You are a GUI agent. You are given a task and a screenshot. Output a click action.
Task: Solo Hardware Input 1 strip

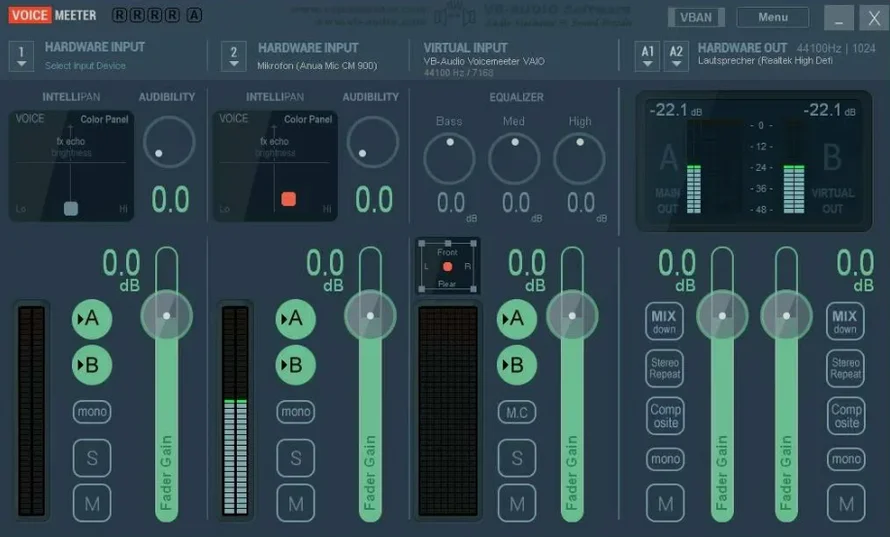[92, 458]
